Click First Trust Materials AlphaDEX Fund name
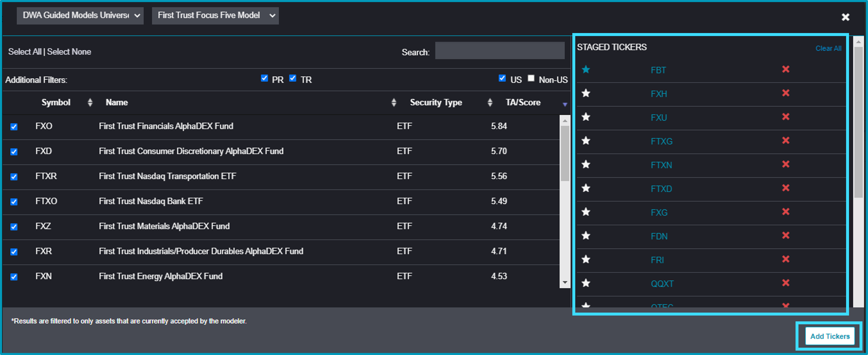Image resolution: width=868 pixels, height=355 pixels. 164,226
